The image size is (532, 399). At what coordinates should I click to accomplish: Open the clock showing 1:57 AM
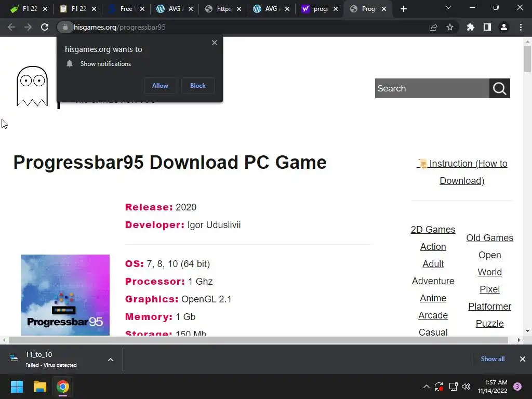(493, 387)
